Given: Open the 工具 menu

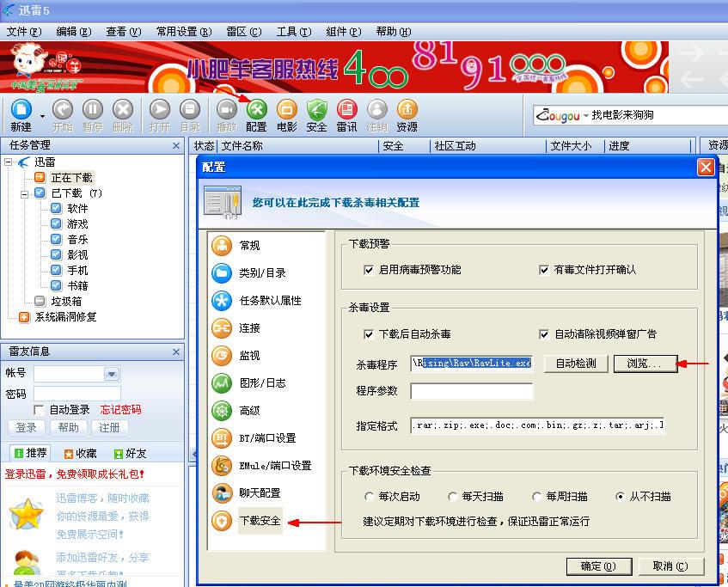Looking at the screenshot, I should pyautogui.click(x=294, y=32).
